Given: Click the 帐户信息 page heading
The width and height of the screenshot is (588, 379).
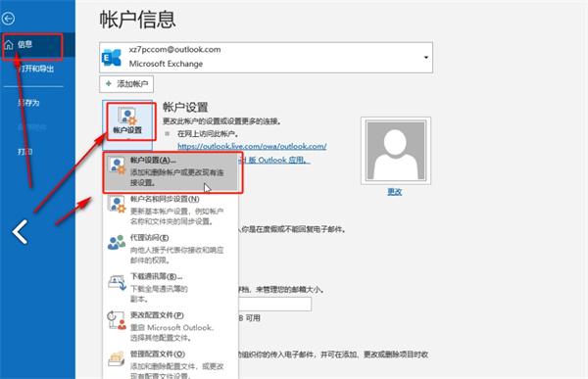Looking at the screenshot, I should (x=137, y=20).
